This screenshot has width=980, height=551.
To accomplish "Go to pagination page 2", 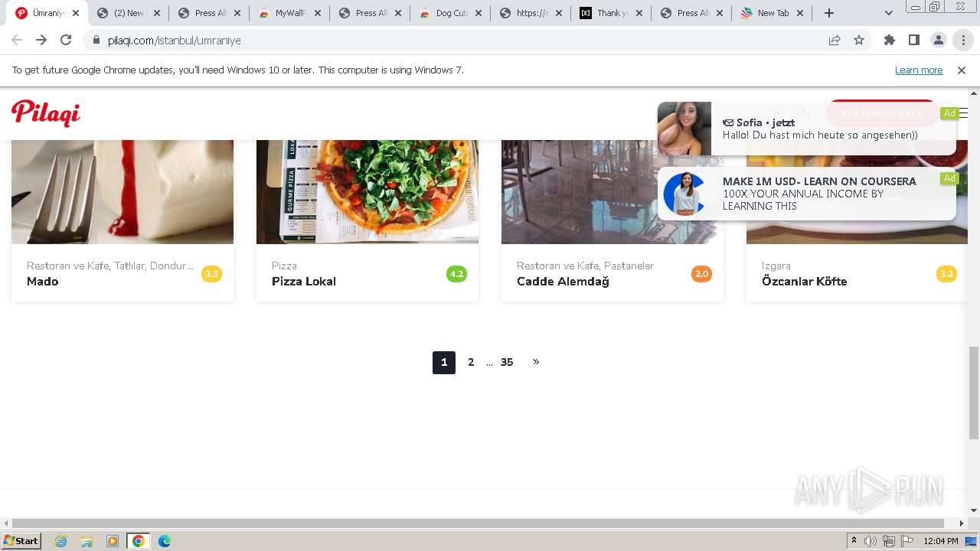I will pyautogui.click(x=471, y=363).
